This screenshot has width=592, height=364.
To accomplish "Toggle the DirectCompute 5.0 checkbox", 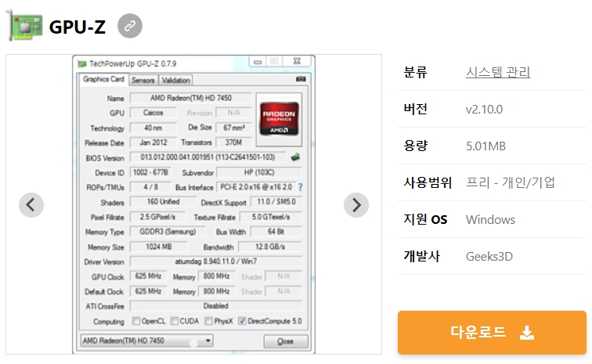I will click(x=242, y=321).
